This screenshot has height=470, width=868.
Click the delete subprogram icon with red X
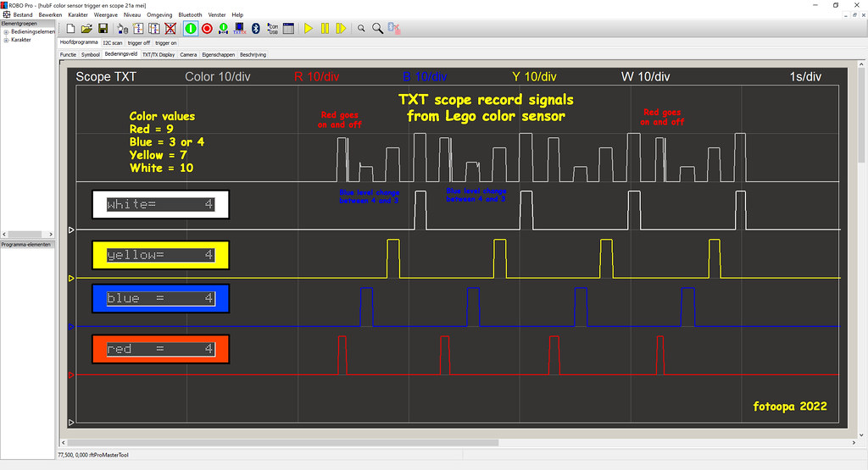[170, 28]
